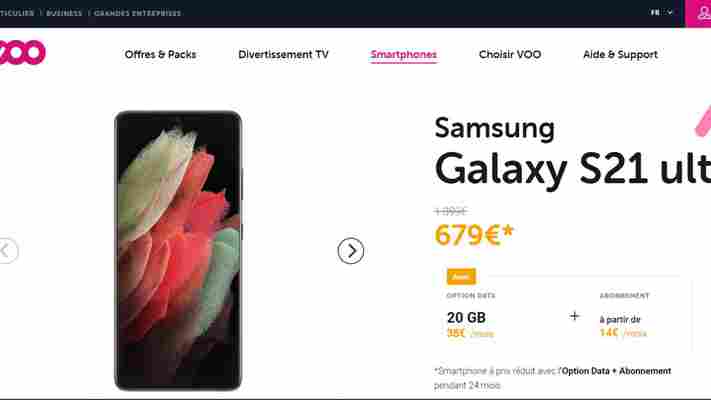Click the Abonnement à partir de price

[x=623, y=327]
